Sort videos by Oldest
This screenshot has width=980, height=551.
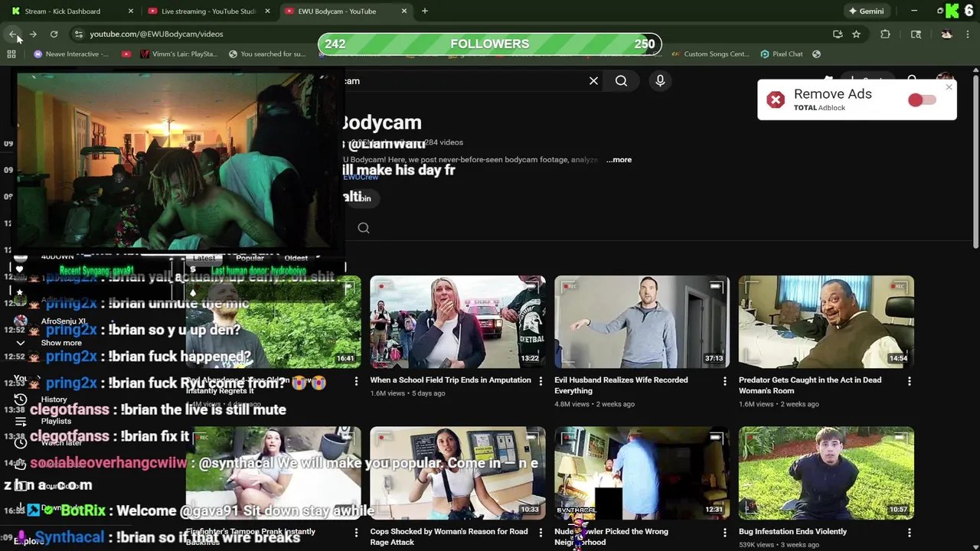296,258
